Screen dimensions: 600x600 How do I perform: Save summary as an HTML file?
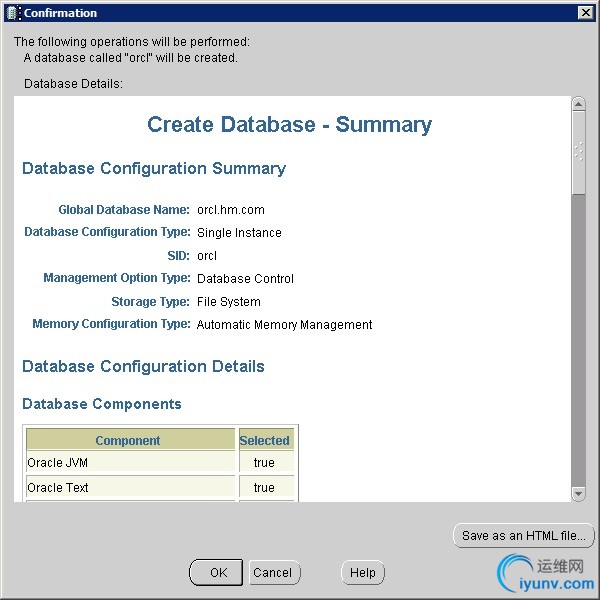[x=524, y=535]
